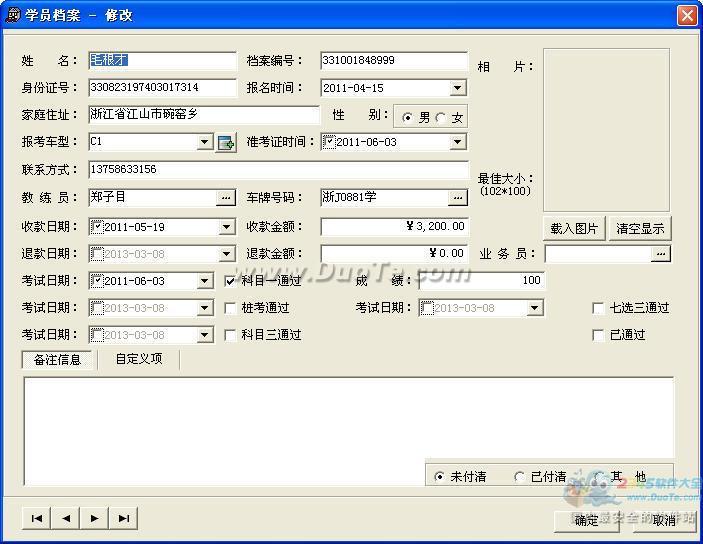This screenshot has height=544, width=703.
Task: Open 报名时间 date dropdown
Action: coord(457,88)
